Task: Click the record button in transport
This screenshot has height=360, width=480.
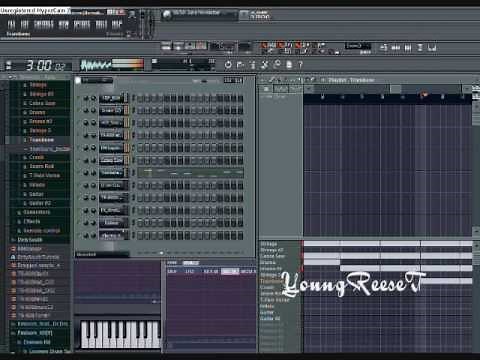Action: [x=201, y=46]
